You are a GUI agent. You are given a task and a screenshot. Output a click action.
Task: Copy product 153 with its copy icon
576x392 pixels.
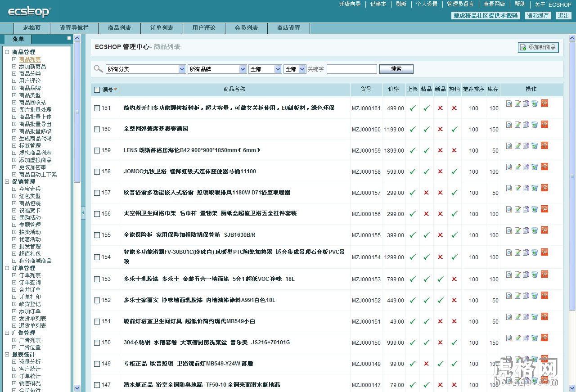[526, 275]
